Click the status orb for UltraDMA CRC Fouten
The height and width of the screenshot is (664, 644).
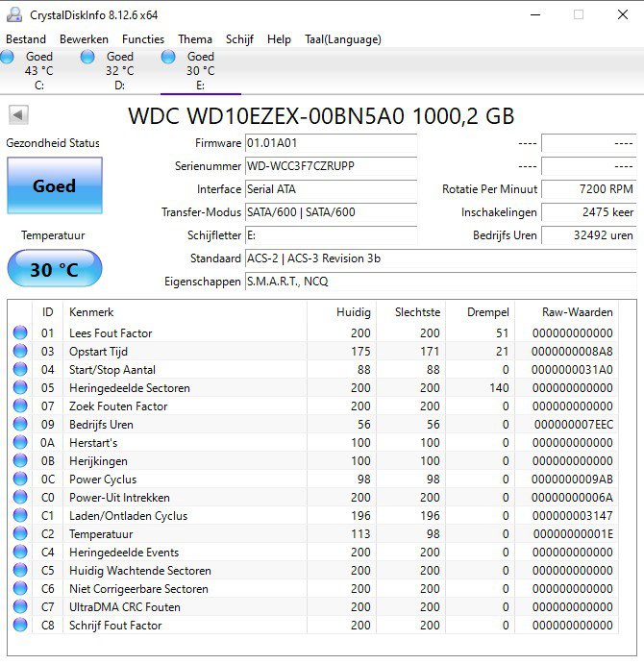coord(20,606)
